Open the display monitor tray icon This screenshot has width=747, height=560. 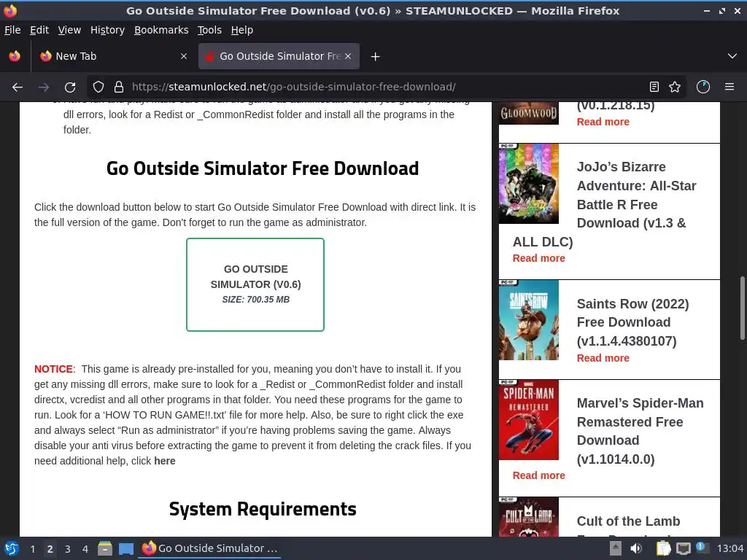[683, 548]
